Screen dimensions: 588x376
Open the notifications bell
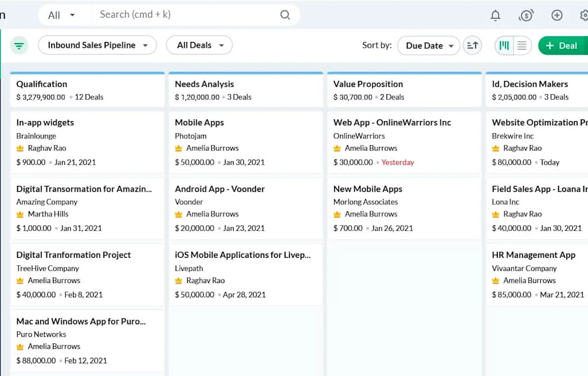[496, 15]
